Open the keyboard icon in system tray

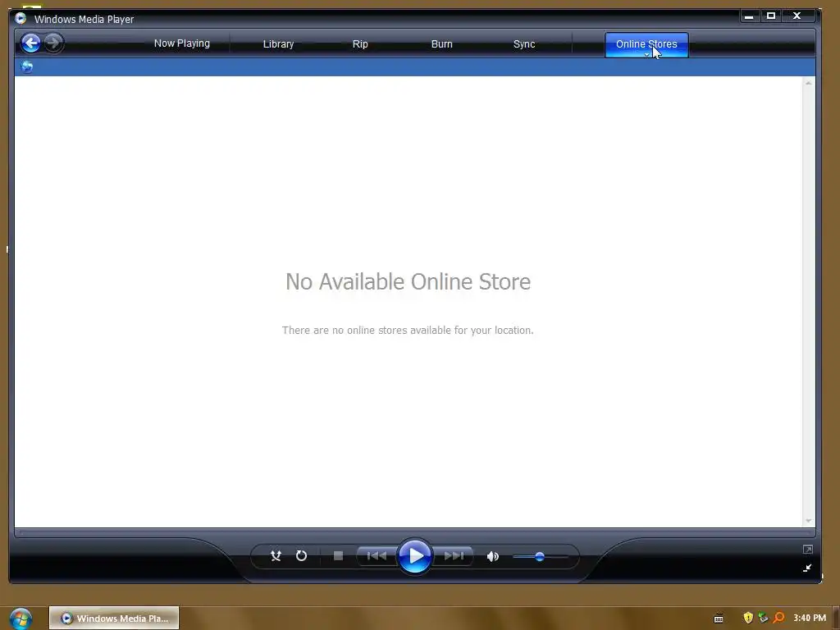pyautogui.click(x=719, y=619)
